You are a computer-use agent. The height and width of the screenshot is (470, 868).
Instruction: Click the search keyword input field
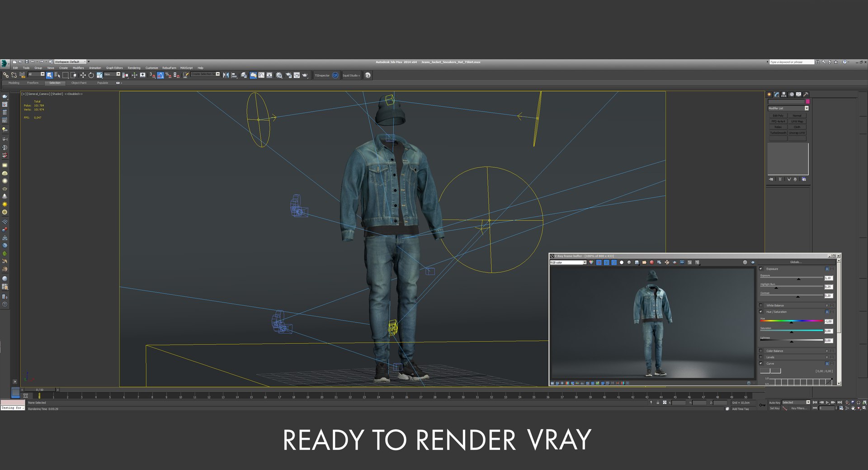pyautogui.click(x=791, y=62)
